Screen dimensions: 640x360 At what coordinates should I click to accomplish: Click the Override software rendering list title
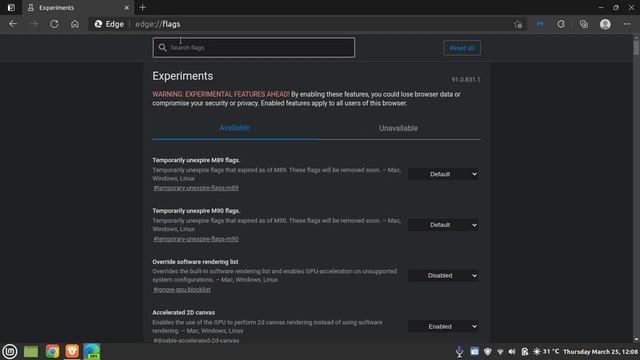(195, 262)
